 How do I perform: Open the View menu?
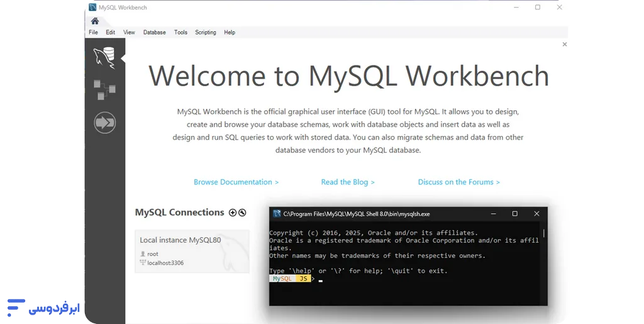[129, 33]
